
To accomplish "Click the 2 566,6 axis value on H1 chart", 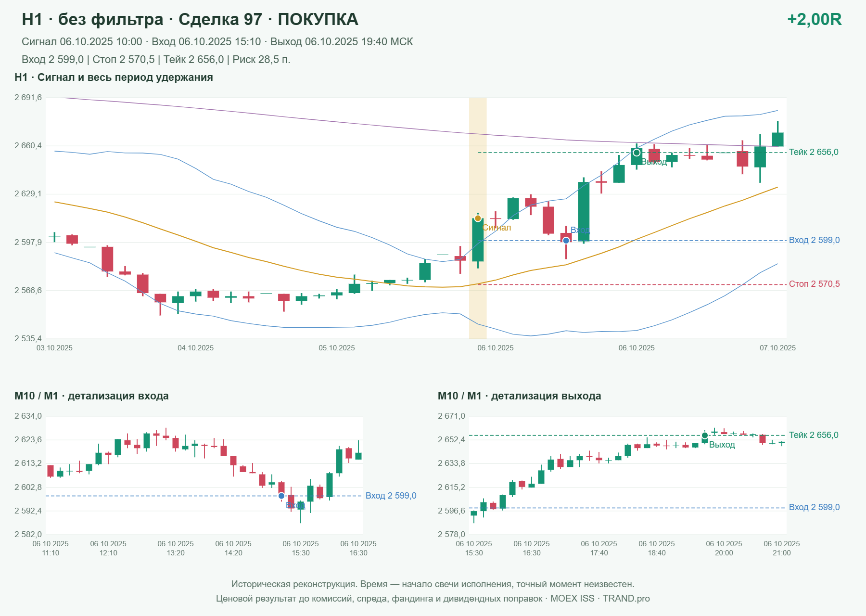I will click(28, 290).
